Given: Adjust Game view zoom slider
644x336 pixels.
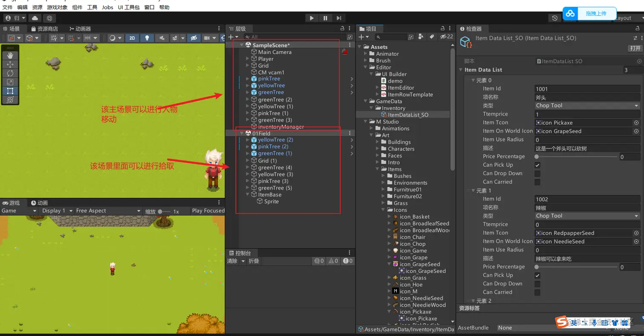Looking at the screenshot, I should [164, 211].
